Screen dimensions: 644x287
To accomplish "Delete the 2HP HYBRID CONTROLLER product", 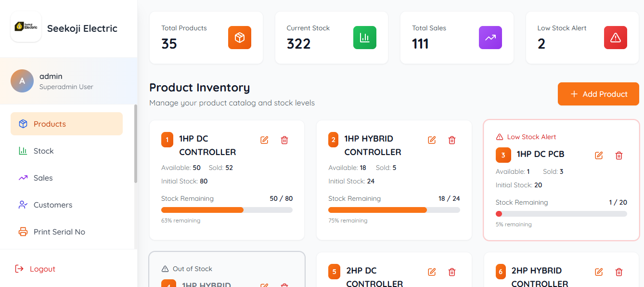I will point(619,272).
